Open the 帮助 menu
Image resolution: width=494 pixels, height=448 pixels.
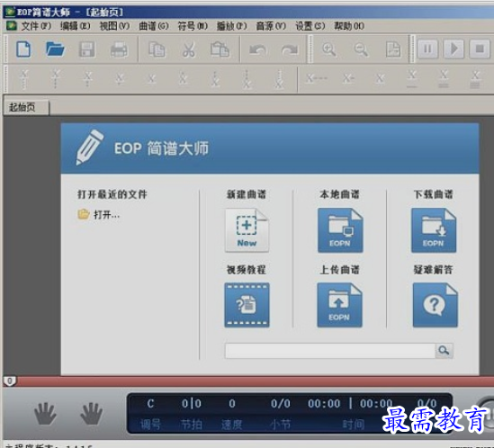[349, 26]
